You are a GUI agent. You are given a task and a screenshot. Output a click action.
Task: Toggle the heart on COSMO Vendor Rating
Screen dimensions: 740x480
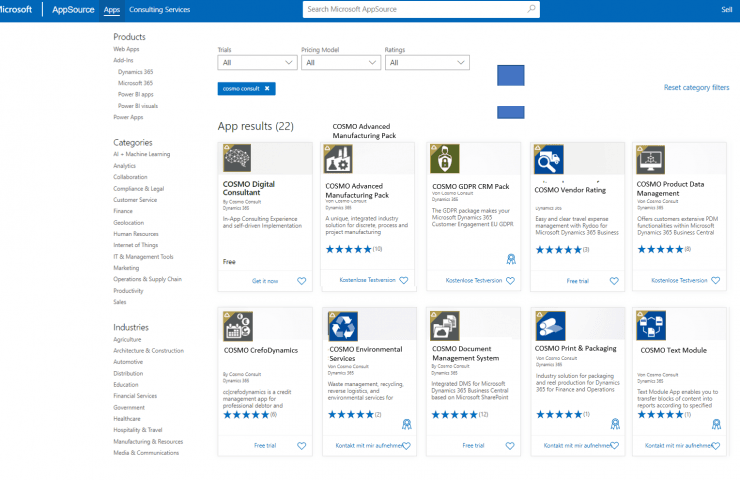[x=613, y=281]
